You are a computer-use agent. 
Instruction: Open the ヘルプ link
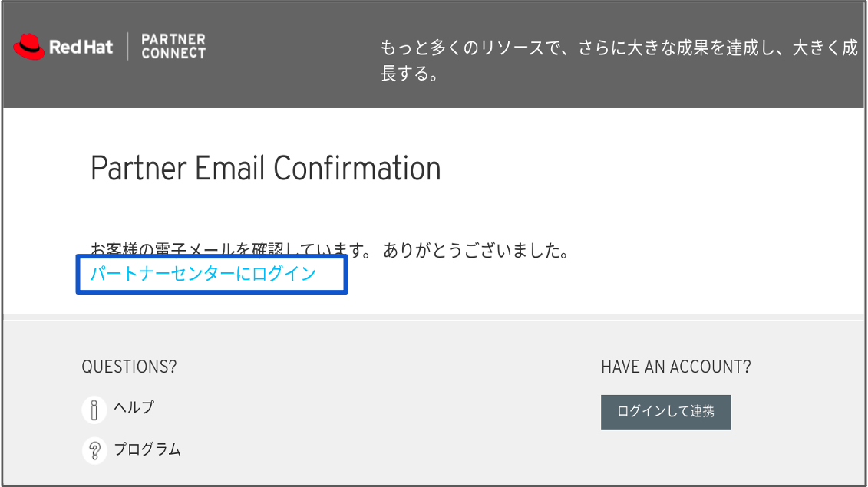[x=134, y=407]
